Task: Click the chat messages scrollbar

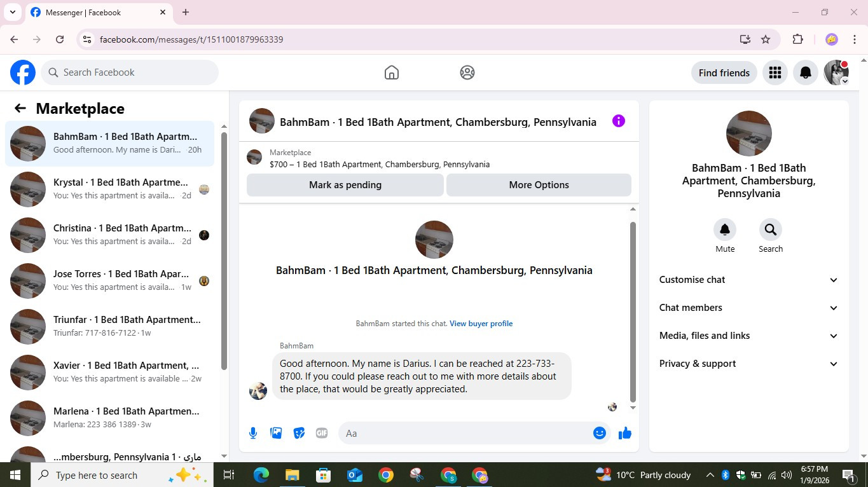Action: coord(633,312)
